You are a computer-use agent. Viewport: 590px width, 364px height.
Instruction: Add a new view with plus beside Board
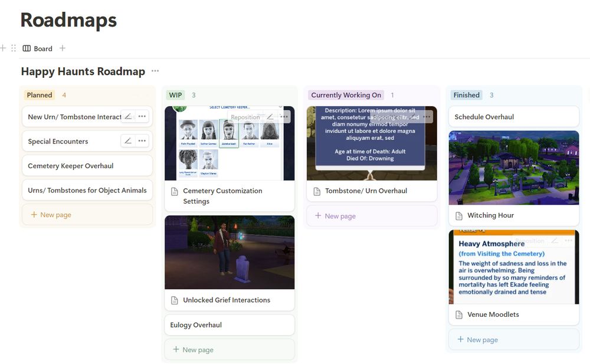click(63, 48)
